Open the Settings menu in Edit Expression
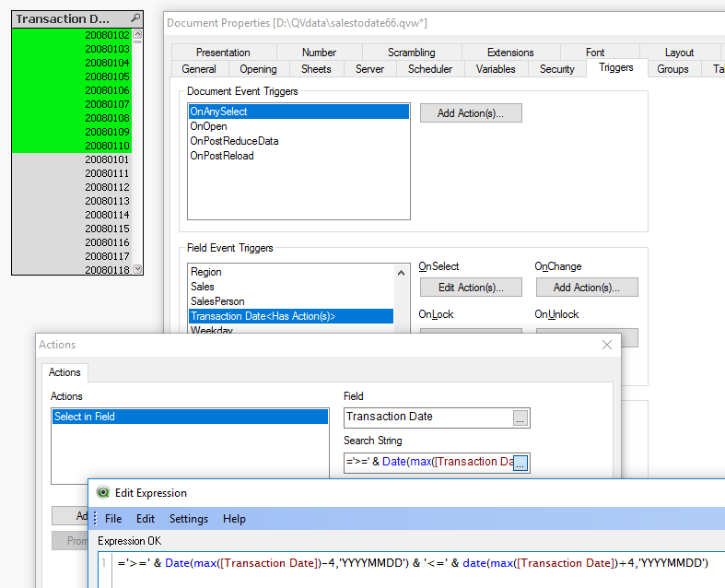This screenshot has height=588, width=725. (x=188, y=519)
